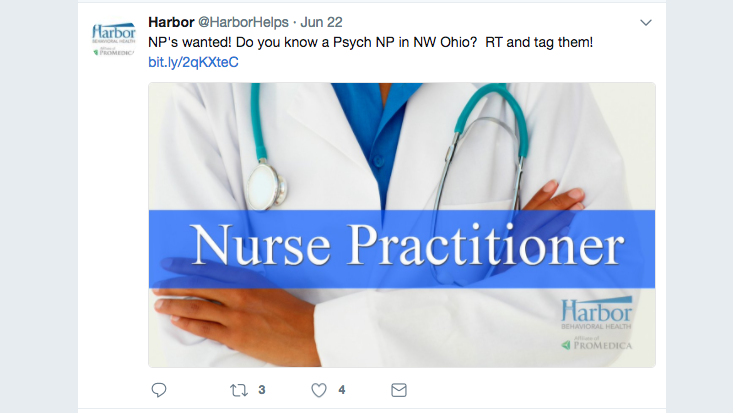733x413 pixels.
Task: Click the blue Nurse Practitioner banner
Action: click(x=402, y=249)
